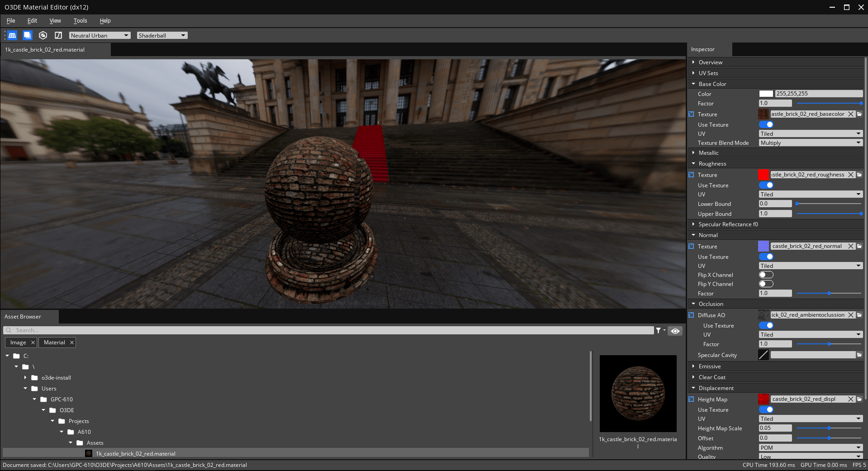Open the Tools menu
The height and width of the screenshot is (471, 868).
tap(80, 20)
